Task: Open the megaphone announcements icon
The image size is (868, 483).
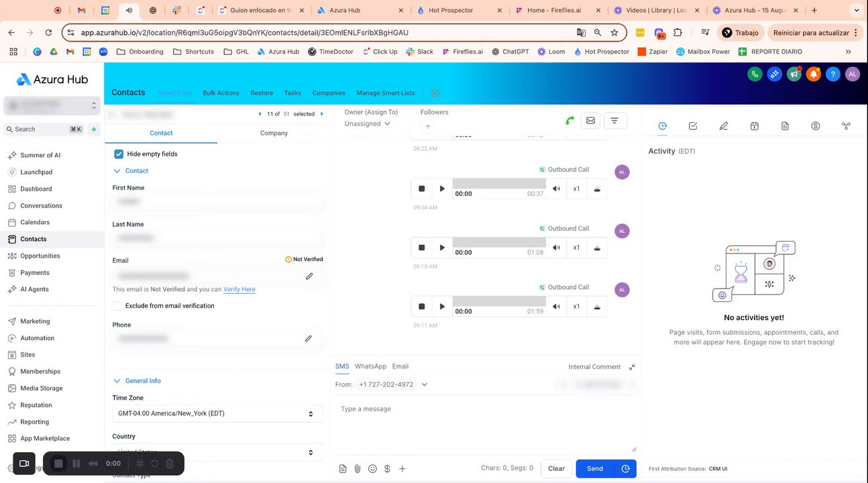Action: pos(794,74)
